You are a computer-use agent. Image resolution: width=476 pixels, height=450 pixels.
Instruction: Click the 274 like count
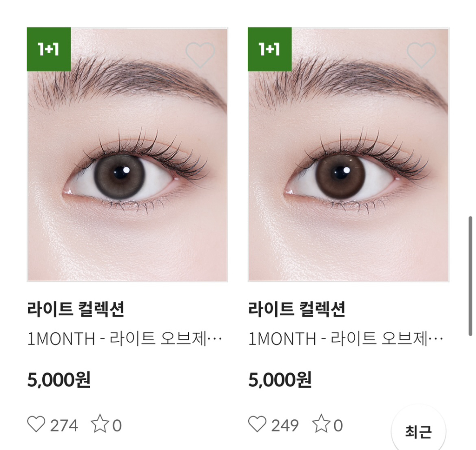pyautogui.click(x=64, y=425)
